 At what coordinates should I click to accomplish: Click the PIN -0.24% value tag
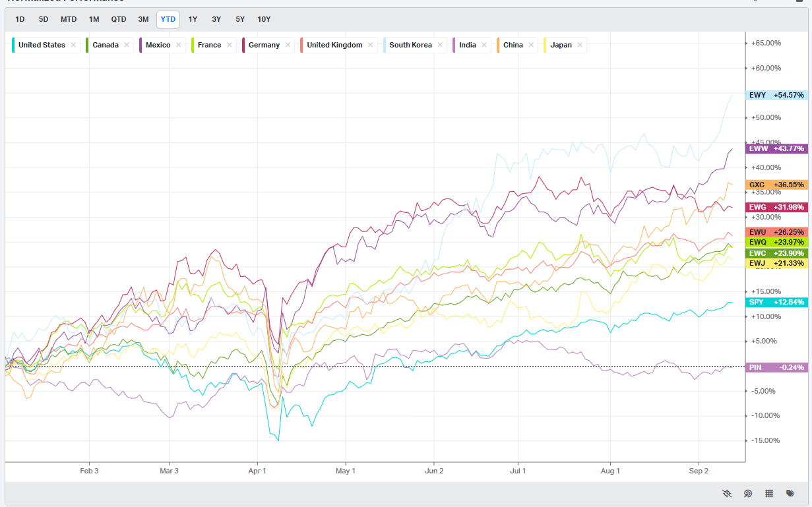(776, 367)
